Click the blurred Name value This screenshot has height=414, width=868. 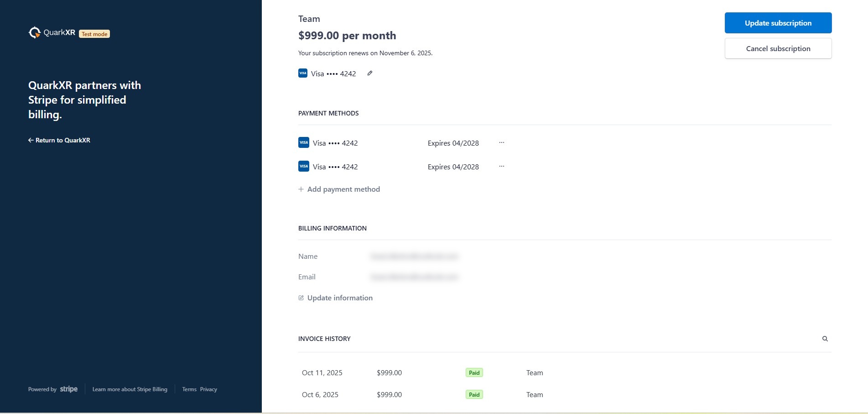tap(414, 257)
